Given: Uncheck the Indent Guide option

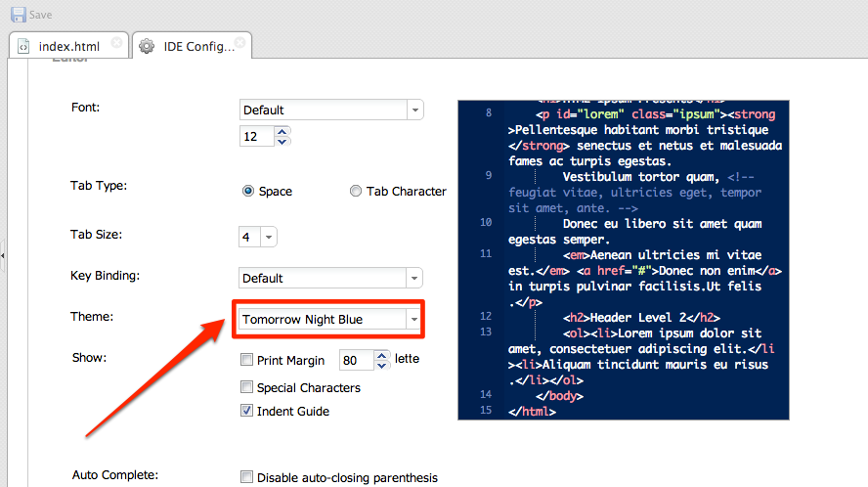Looking at the screenshot, I should [x=247, y=411].
